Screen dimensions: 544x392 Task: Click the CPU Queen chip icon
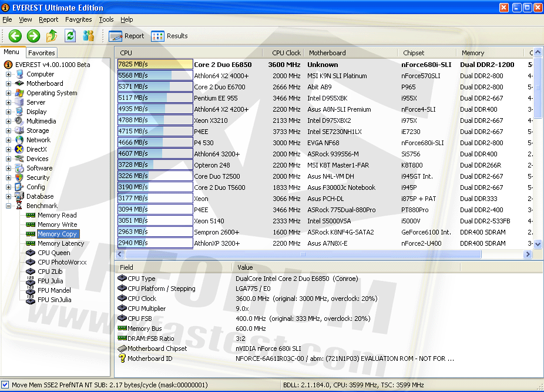pos(31,253)
